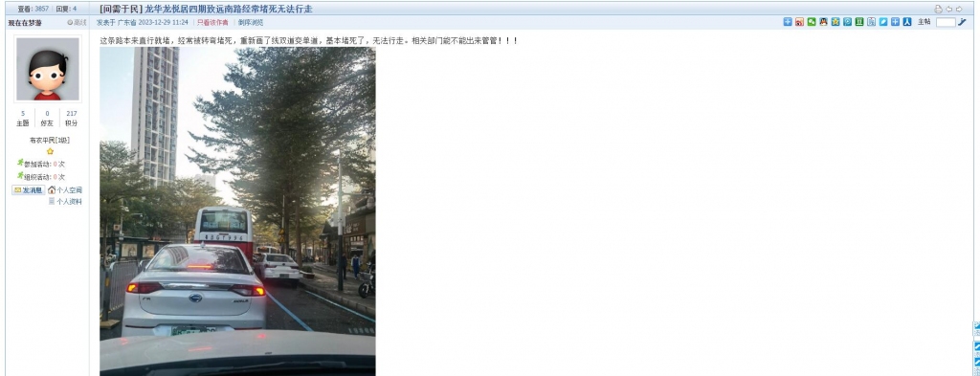Open thread category 问需于民 tag
Viewport: 980px width, 376px height.
[122, 9]
